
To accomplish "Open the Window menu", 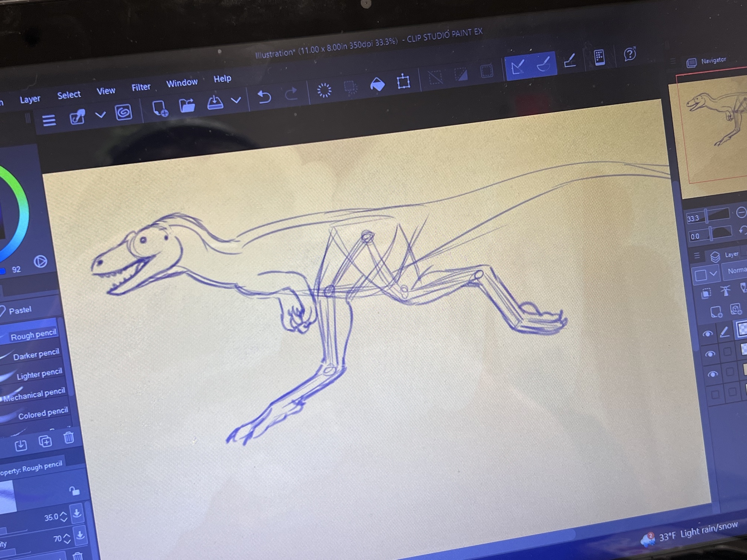I will tap(182, 83).
